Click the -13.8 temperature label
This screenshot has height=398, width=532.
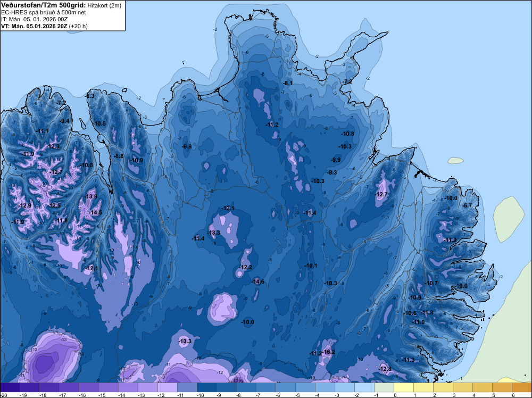[91, 196]
